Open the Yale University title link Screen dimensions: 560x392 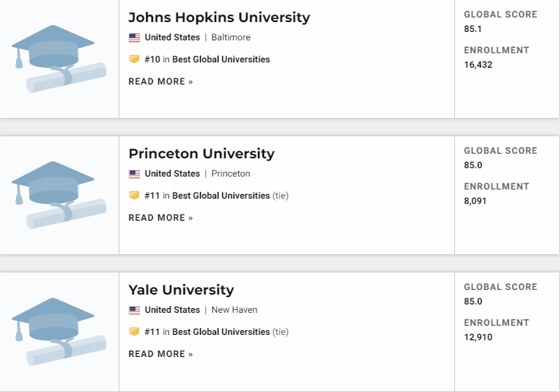tap(181, 290)
